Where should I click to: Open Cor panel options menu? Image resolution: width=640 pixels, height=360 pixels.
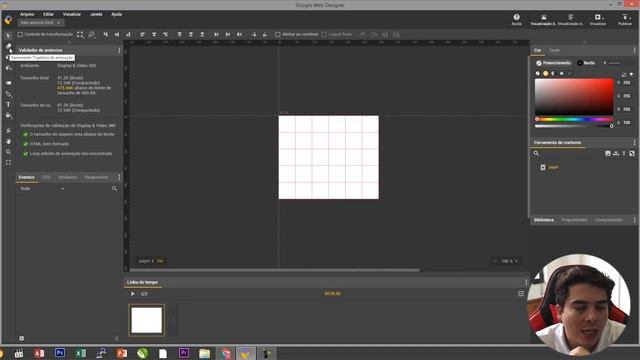point(634,50)
